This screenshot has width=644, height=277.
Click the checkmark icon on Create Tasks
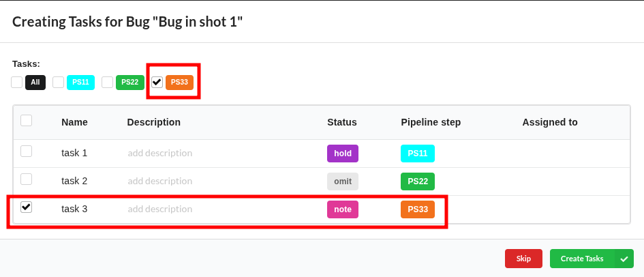pyautogui.click(x=624, y=259)
